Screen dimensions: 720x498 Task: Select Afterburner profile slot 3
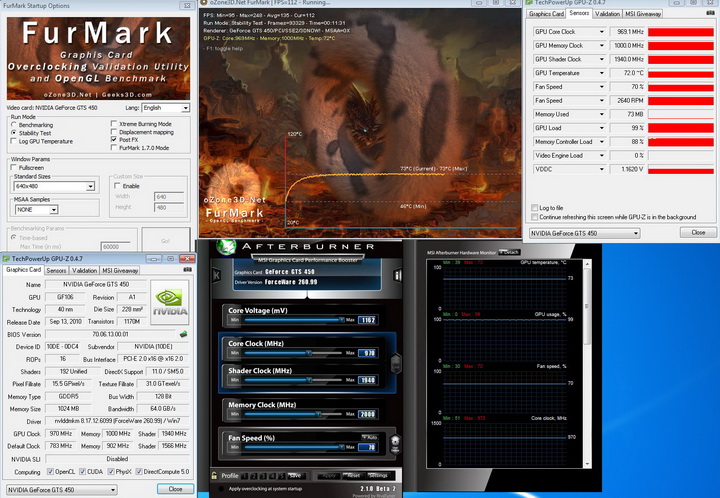click(264, 476)
